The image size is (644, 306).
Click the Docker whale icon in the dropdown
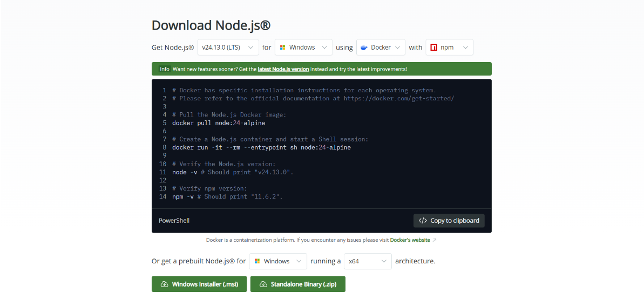pos(364,47)
